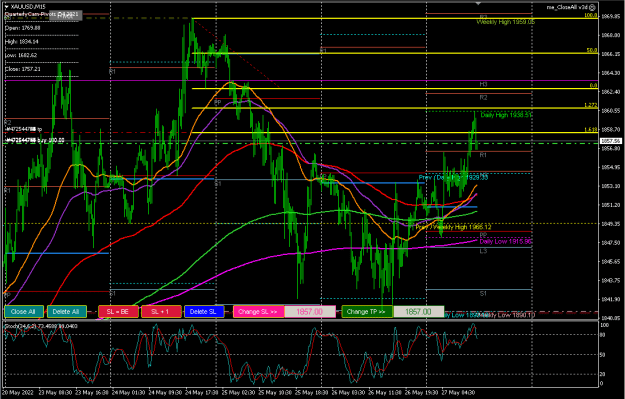
Task: Click the 1864.30 price on the scale
Action: [x=610, y=73]
